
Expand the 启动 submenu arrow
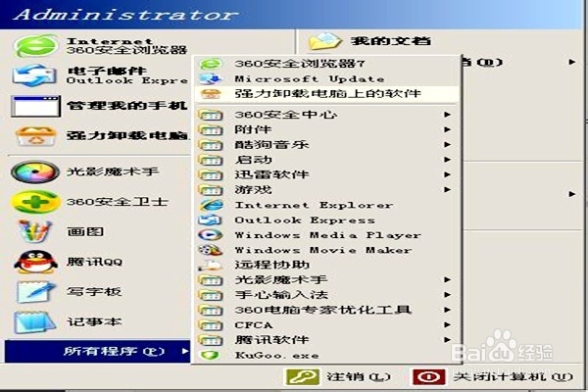tap(447, 160)
